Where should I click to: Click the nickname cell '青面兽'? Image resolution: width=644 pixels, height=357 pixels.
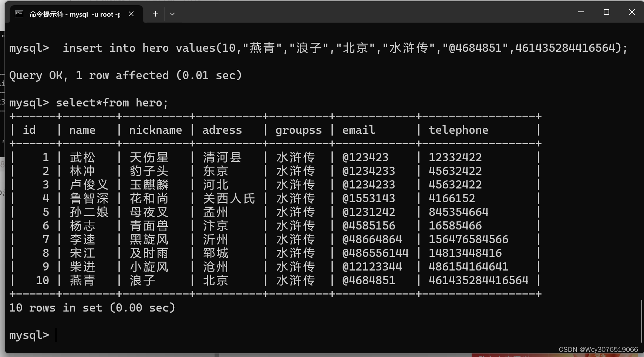149,226
